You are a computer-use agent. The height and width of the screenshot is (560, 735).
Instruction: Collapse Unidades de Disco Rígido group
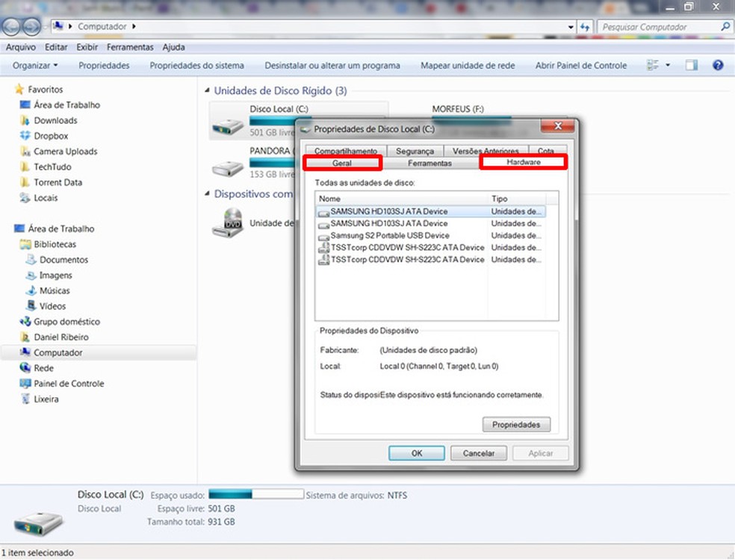pos(207,90)
